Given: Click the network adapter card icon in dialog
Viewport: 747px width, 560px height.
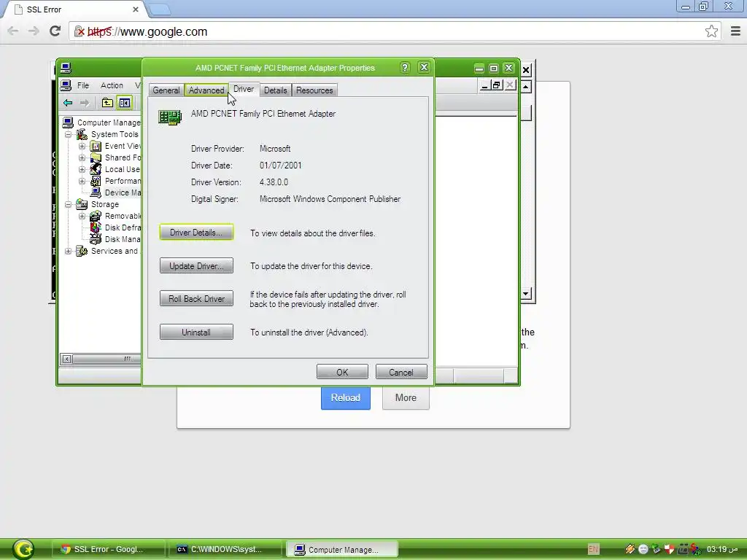Looking at the screenshot, I should tap(170, 117).
